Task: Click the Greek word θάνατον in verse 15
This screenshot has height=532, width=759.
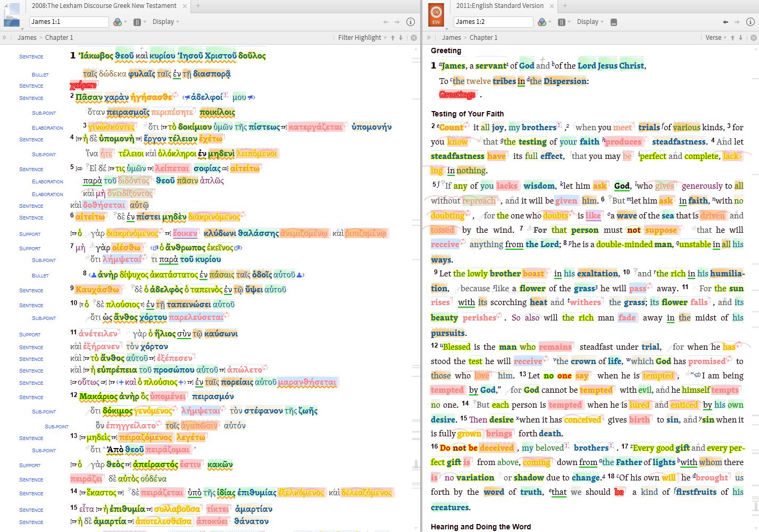Action: pos(251,521)
